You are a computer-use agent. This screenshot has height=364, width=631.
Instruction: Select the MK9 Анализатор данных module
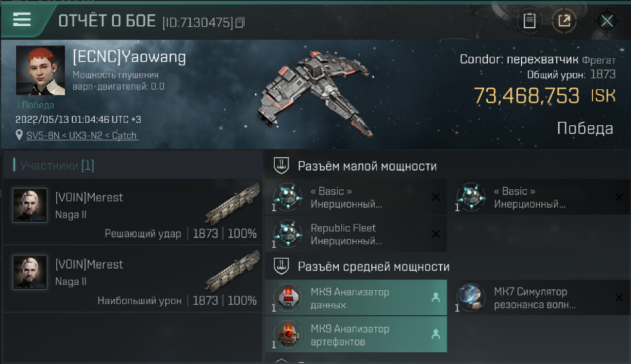click(x=356, y=298)
